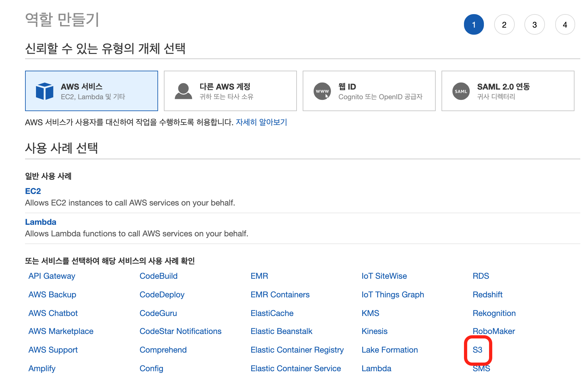
Task: Select Redshift service
Action: [x=488, y=294]
